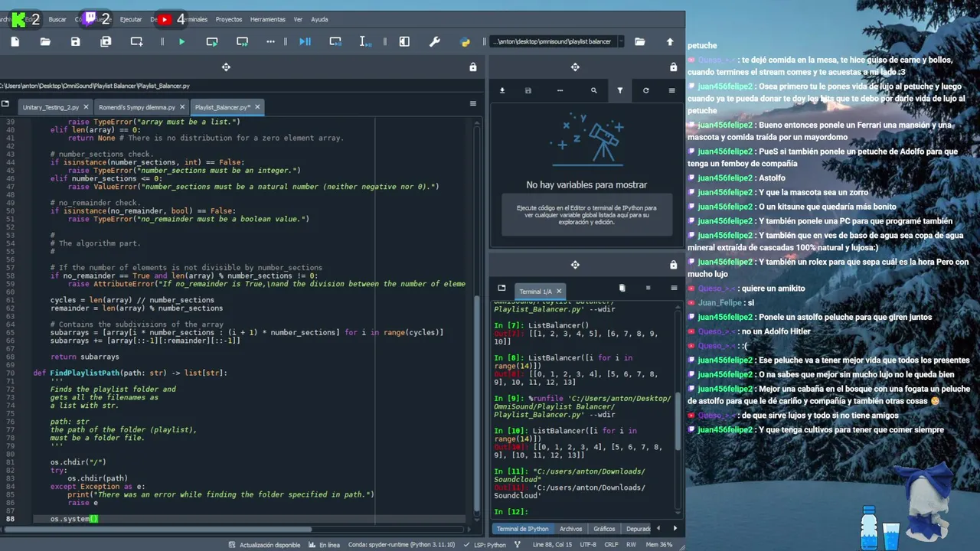This screenshot has width=980, height=551.
Task: Import data into Variable Explorer
Action: pyautogui.click(x=502, y=90)
